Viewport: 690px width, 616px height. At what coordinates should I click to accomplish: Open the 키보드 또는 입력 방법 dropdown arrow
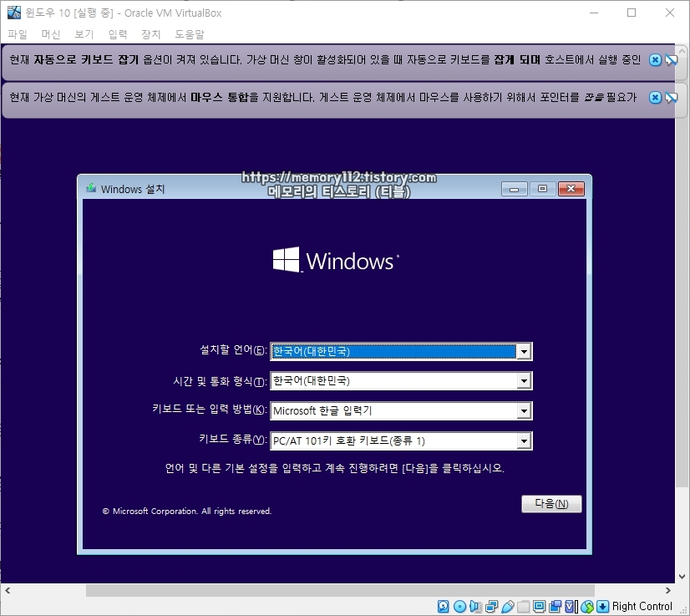pos(524,411)
